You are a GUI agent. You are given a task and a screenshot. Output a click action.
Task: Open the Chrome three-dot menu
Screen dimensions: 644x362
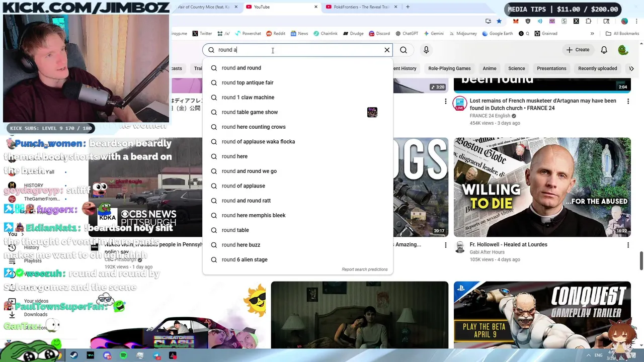pyautogui.click(x=636, y=21)
